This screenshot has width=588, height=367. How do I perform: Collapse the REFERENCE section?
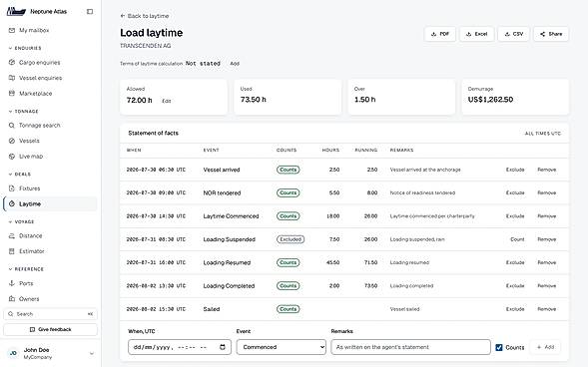click(x=26, y=269)
